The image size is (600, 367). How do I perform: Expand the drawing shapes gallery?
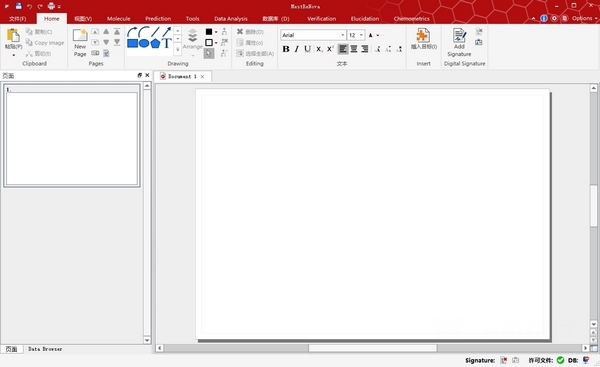tap(178, 50)
